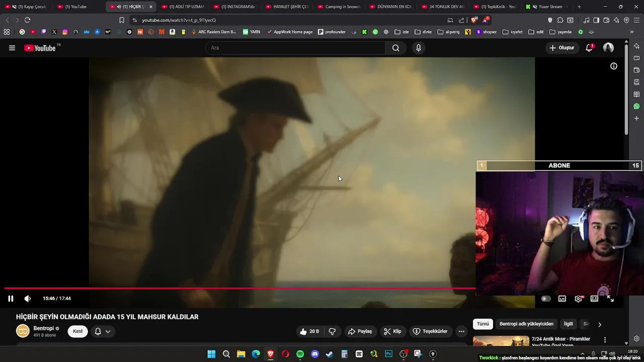Image resolution: width=644 pixels, height=362 pixels.
Task: Bookmark this page icon in address bar
Action: click(x=121, y=20)
